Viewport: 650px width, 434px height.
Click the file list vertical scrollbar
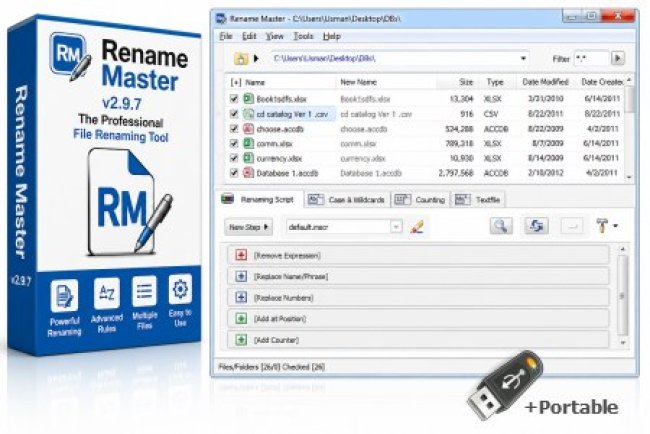point(629,99)
